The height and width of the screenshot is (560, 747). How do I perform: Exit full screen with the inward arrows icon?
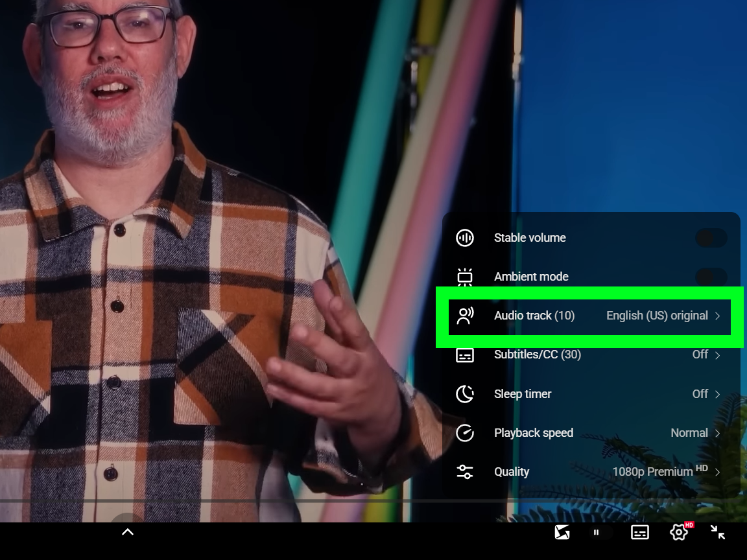[x=717, y=532]
